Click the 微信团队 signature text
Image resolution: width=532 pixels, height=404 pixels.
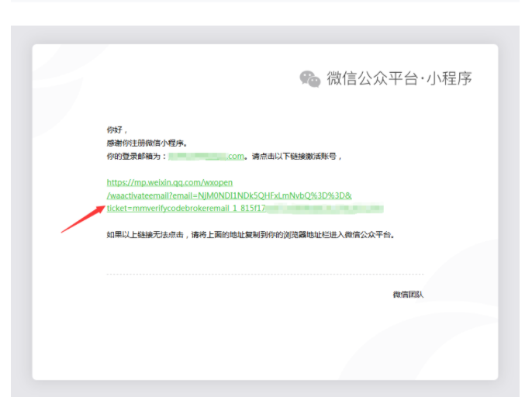pos(408,295)
